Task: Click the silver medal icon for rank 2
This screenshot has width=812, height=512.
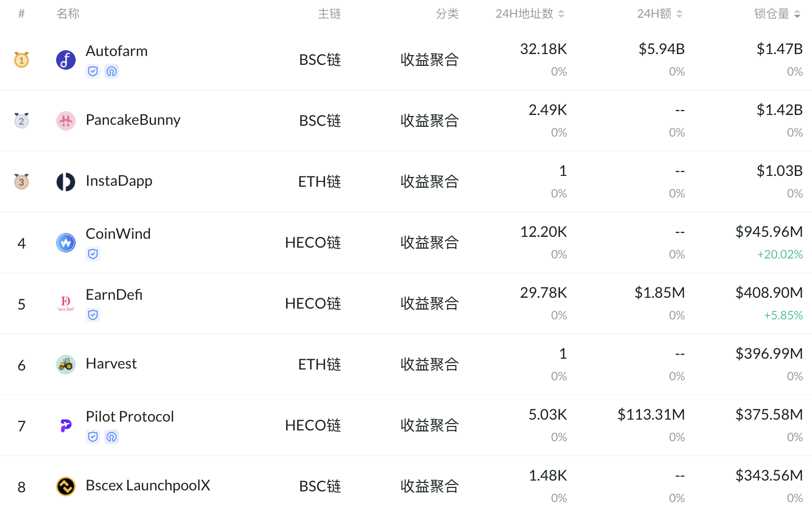Action: [21, 120]
